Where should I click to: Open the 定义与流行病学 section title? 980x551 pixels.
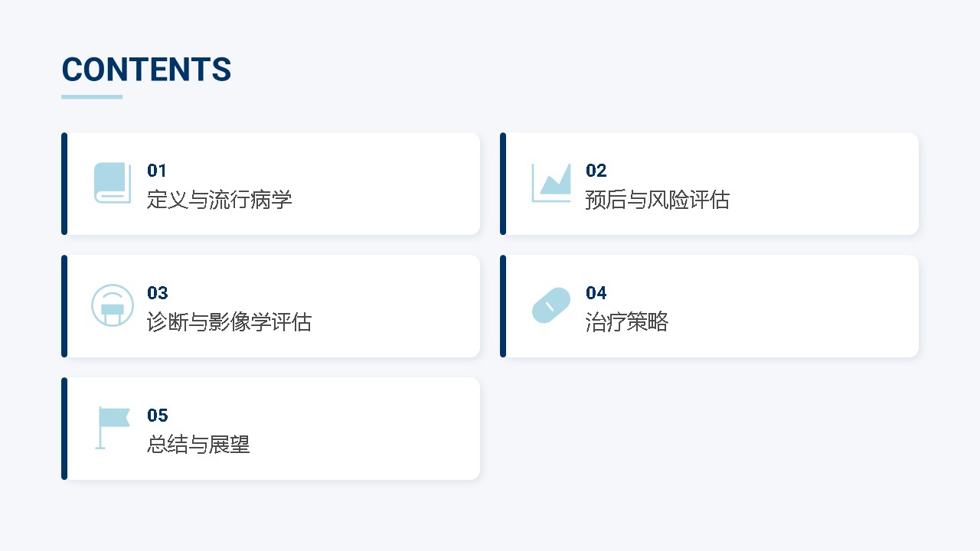[220, 201]
